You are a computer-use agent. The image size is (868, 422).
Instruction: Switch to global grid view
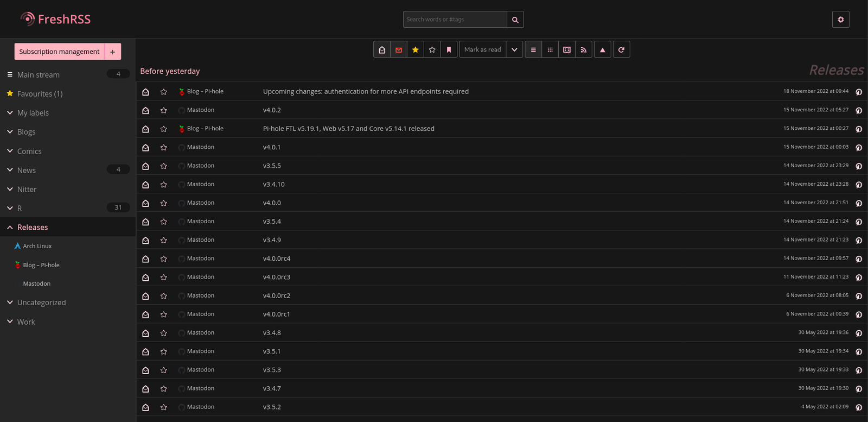click(550, 50)
